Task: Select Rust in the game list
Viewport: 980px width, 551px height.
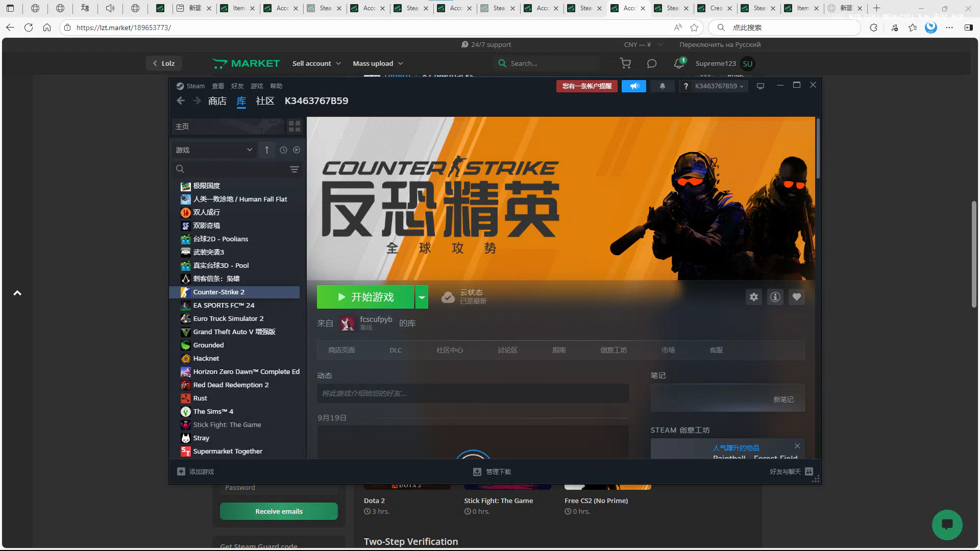Action: coord(235,398)
